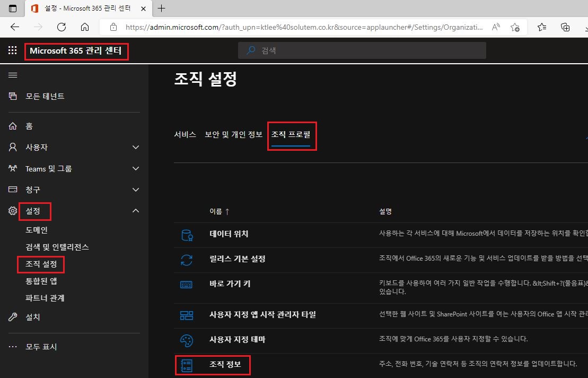Open the 릴리스 기본 설정 setting
588x378 pixels.
pyautogui.click(x=238, y=259)
